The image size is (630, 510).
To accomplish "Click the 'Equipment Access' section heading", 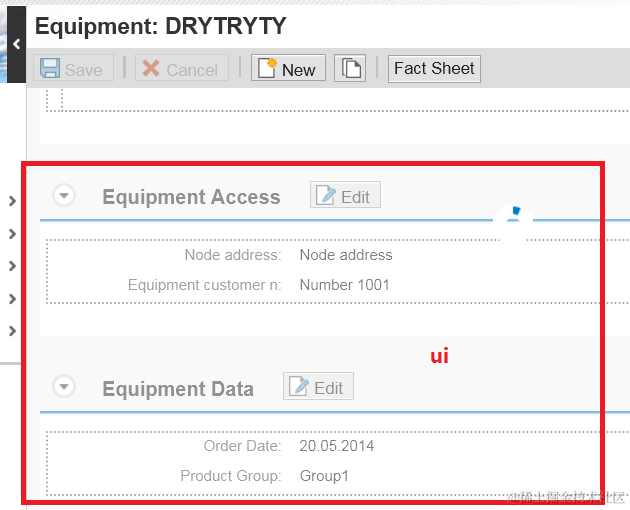I will coord(191,197).
